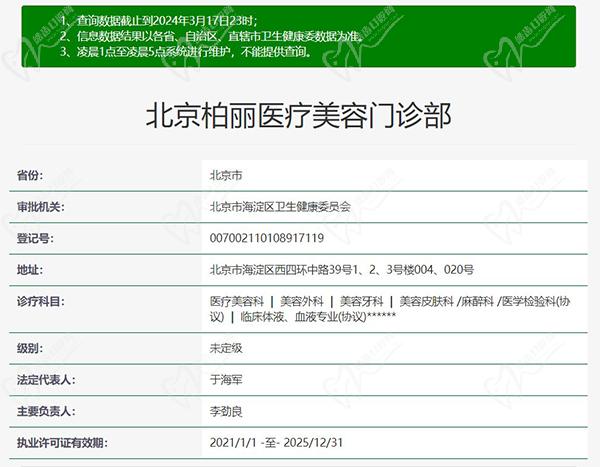The width and height of the screenshot is (600, 467).
Task: Click the 主要负责人 label
Action: coord(46,411)
